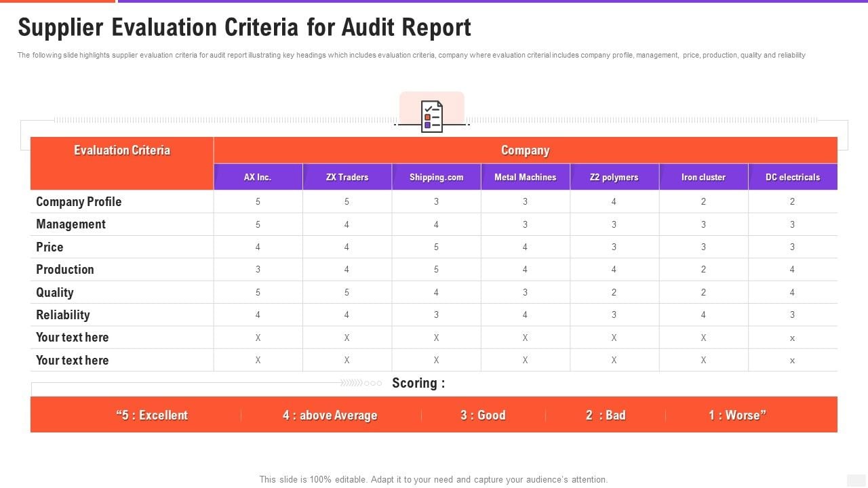Click the 5 : Excellent scoring segment
Screen dimensions: 868x488
[153, 415]
